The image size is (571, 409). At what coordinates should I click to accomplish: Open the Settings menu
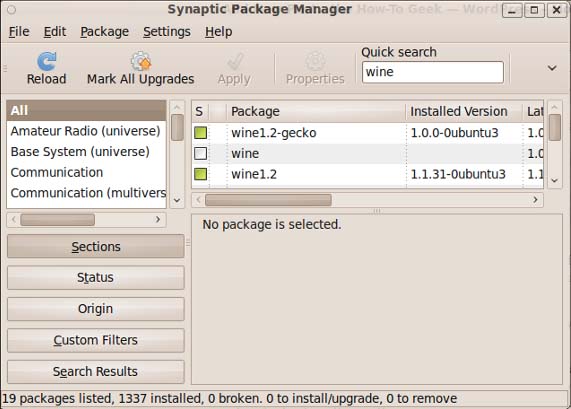167,32
